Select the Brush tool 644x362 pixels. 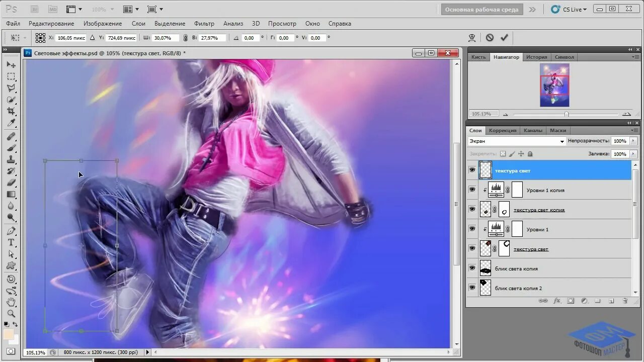click(11, 148)
